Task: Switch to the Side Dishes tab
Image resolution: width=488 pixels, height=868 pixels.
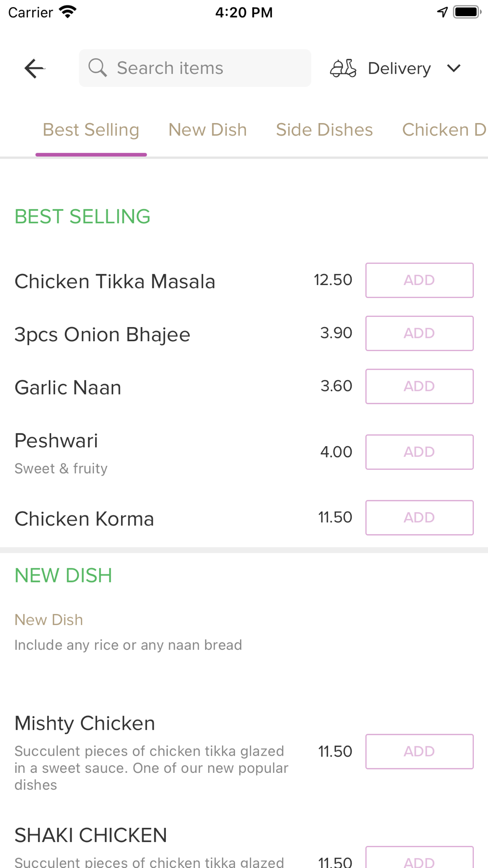Action: [x=325, y=130]
